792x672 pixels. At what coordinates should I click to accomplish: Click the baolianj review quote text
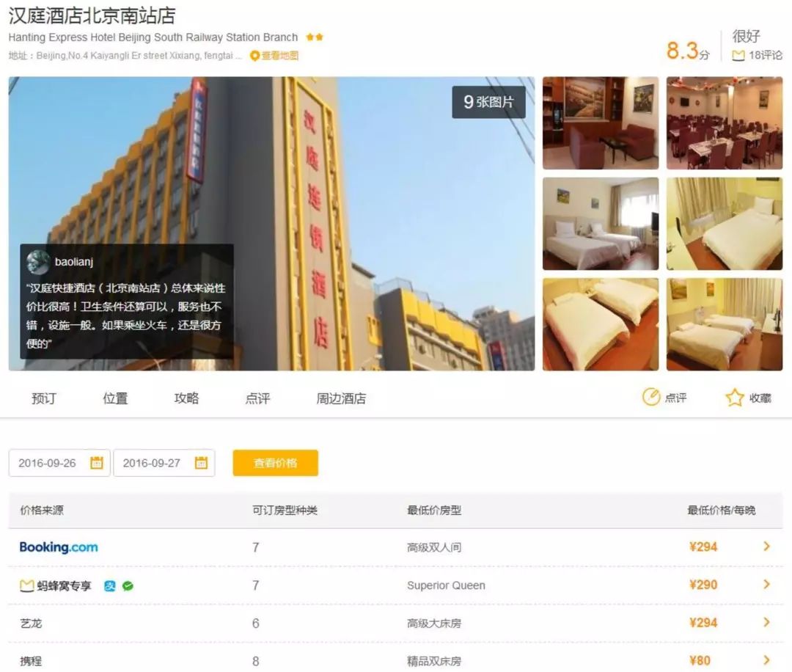(x=126, y=315)
